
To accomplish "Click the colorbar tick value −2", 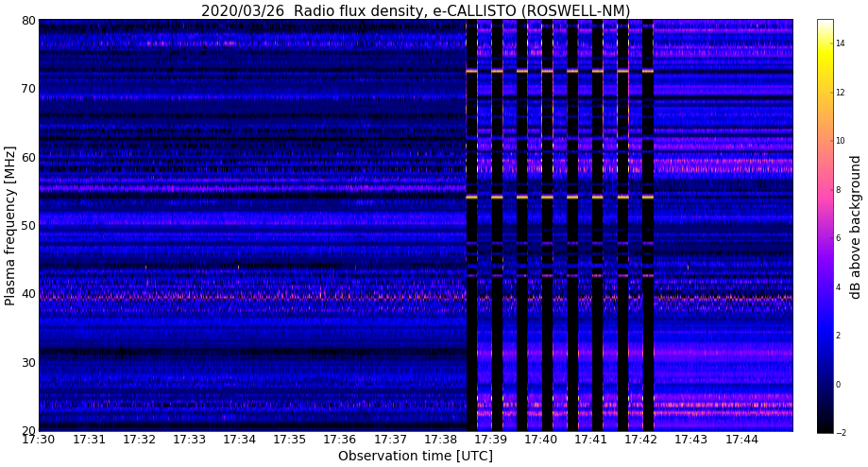I will (841, 433).
